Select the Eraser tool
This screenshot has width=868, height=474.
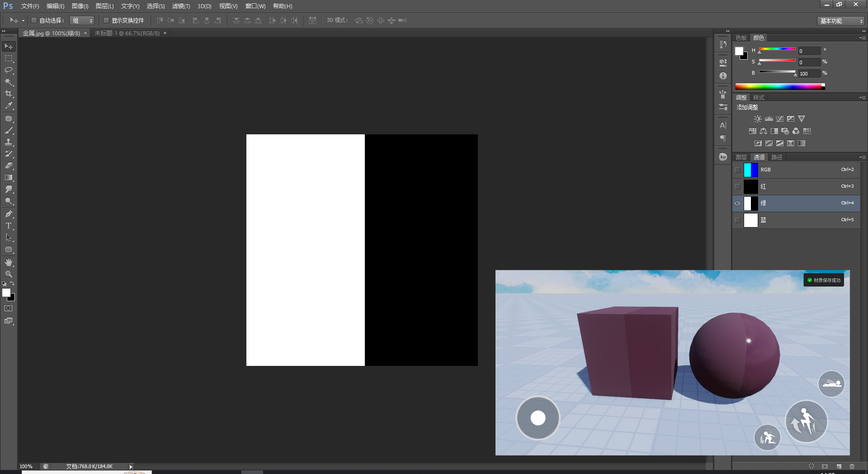[x=9, y=166]
